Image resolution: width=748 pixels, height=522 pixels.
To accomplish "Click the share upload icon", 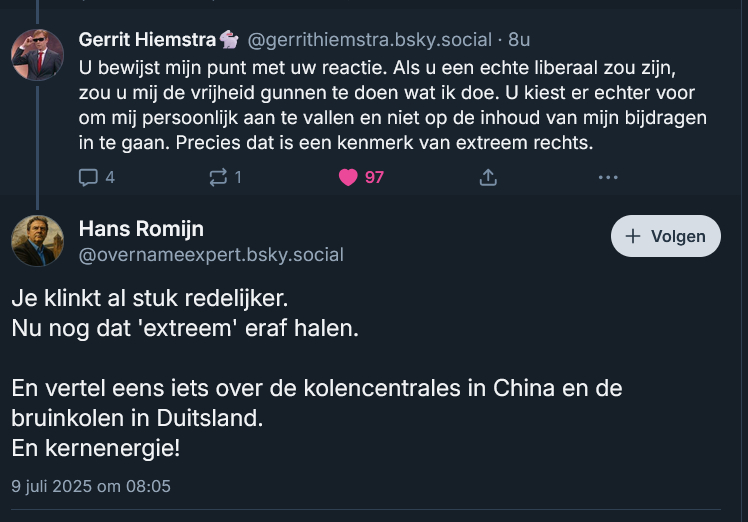I will pos(488,177).
